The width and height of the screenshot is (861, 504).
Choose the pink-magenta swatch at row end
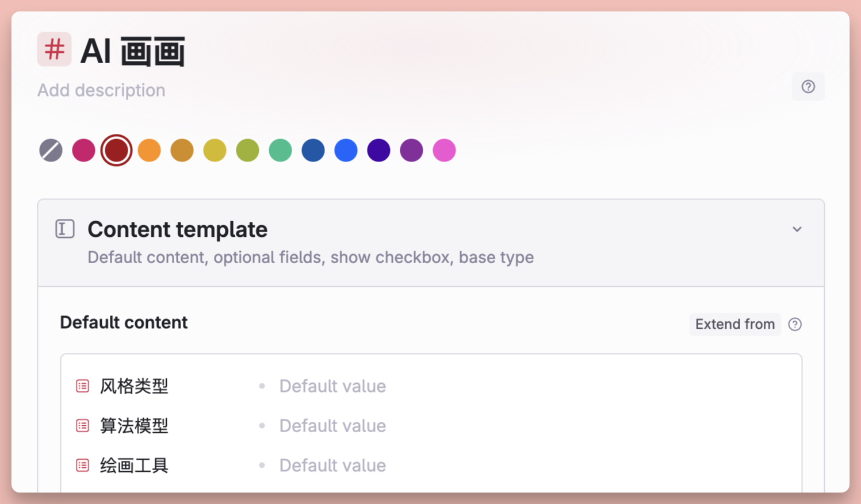point(445,151)
